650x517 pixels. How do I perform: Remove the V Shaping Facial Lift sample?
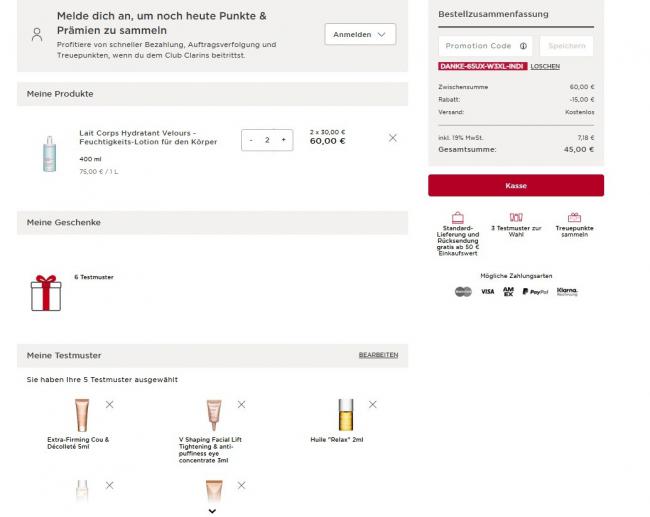click(241, 404)
